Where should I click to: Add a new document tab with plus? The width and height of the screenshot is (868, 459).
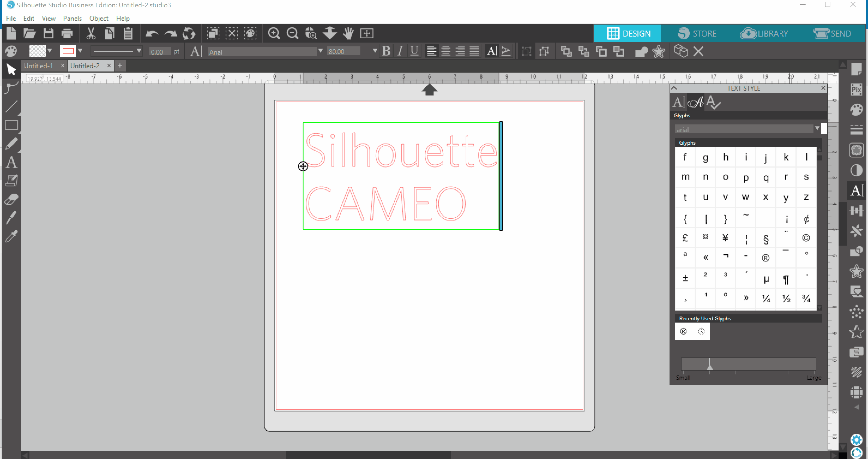click(x=120, y=66)
